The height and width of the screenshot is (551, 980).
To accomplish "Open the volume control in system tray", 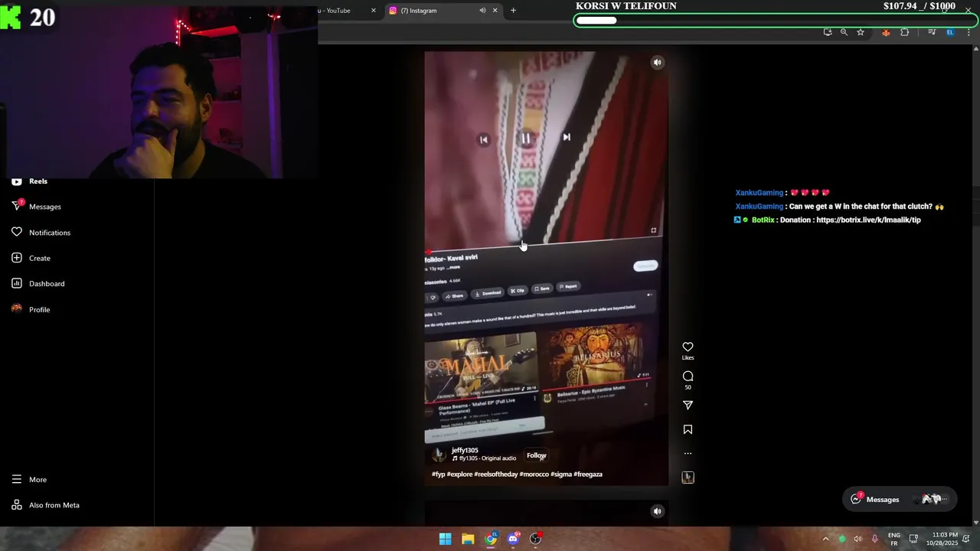I will 857,539.
